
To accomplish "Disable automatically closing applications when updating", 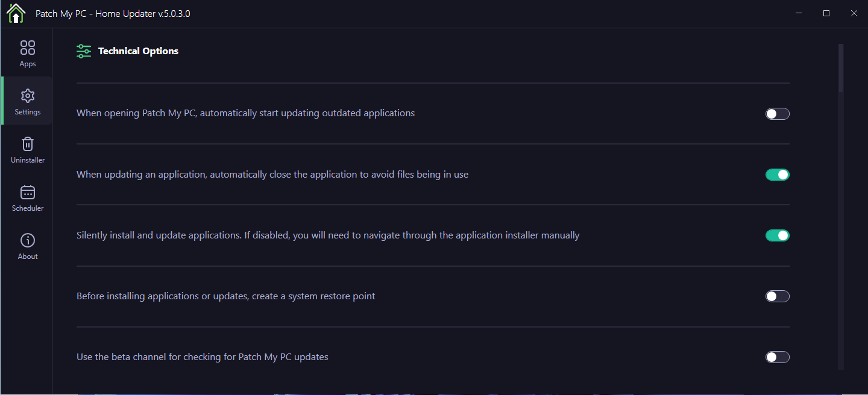I will tap(777, 175).
